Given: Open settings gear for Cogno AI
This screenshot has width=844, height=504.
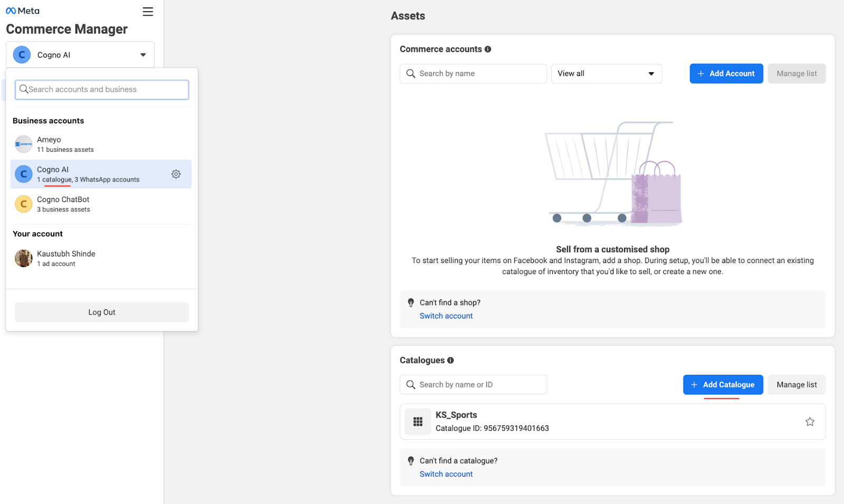Looking at the screenshot, I should (176, 174).
